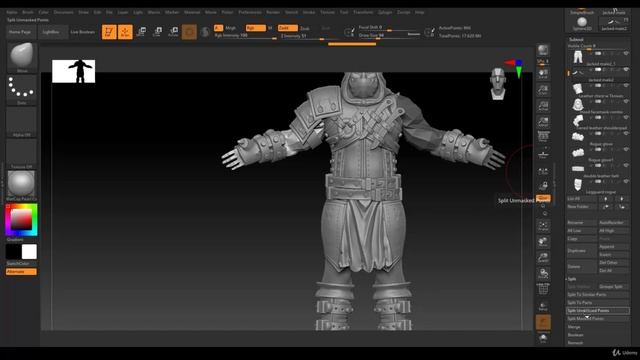The height and width of the screenshot is (360, 640).
Task: Open the MatCap material selector
Action: click(22, 185)
